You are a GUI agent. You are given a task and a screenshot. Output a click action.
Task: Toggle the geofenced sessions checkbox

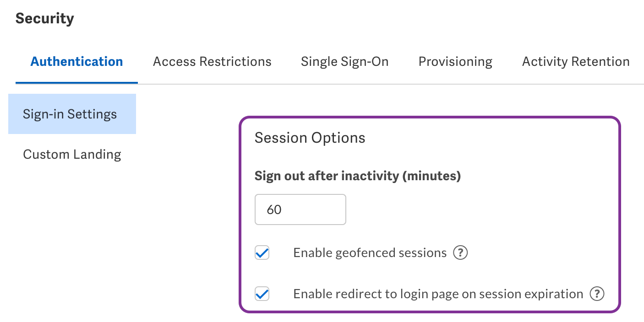pyautogui.click(x=262, y=252)
